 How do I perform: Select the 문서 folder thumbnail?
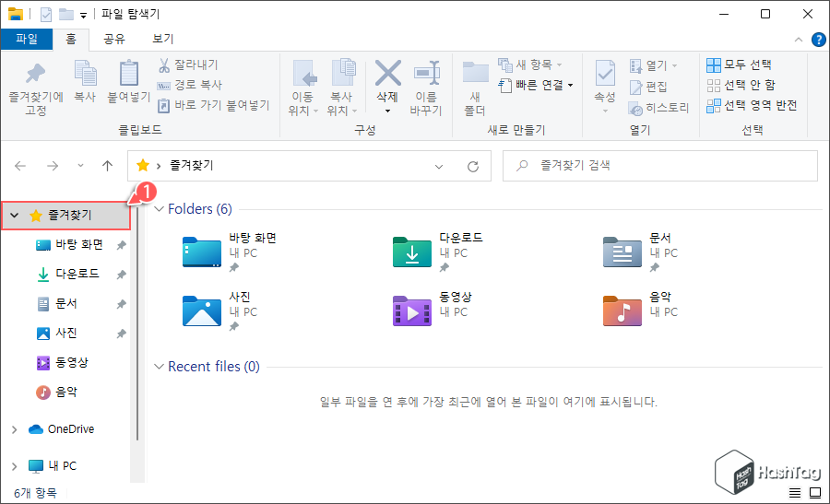[622, 252]
